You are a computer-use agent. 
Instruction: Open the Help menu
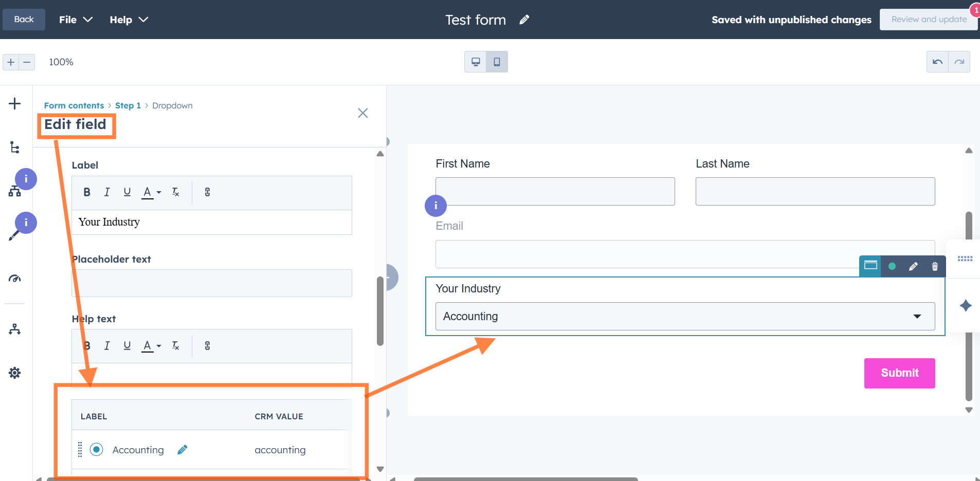coord(129,20)
